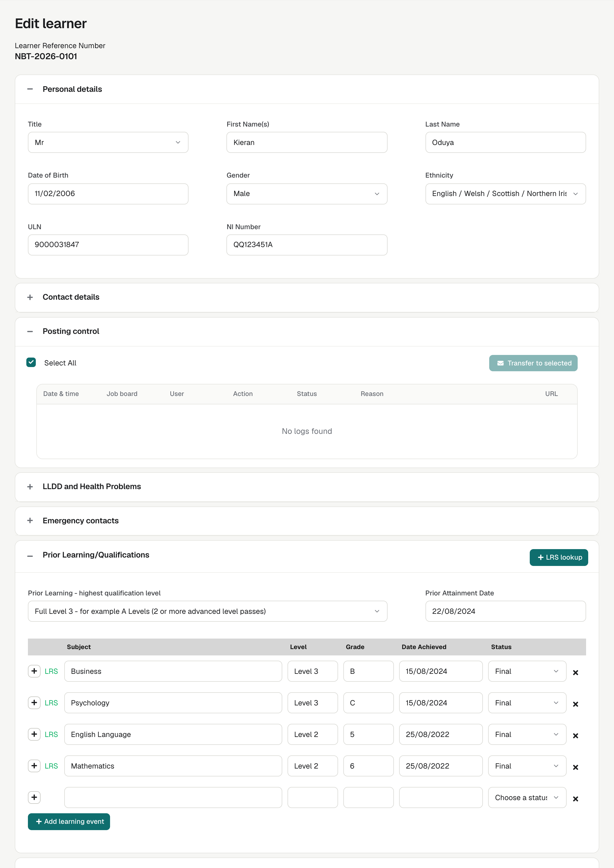Collapse the Personal details section
The image size is (614, 868).
[x=30, y=89]
